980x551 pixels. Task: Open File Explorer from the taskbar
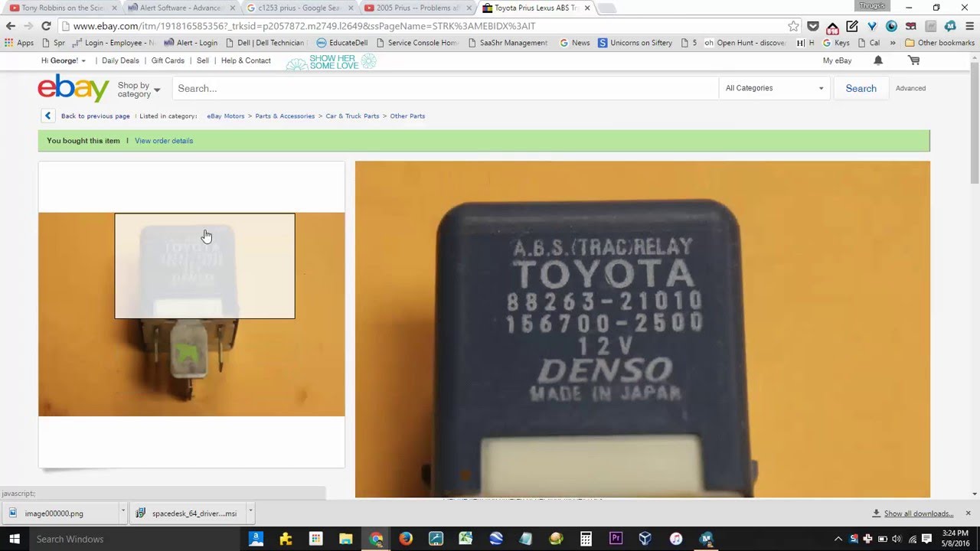[346, 539]
